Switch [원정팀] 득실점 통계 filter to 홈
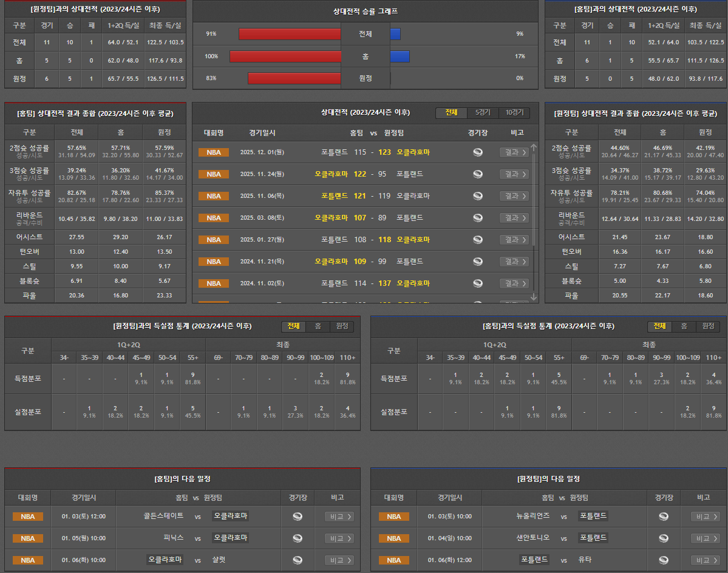728x573 pixels. click(x=318, y=327)
